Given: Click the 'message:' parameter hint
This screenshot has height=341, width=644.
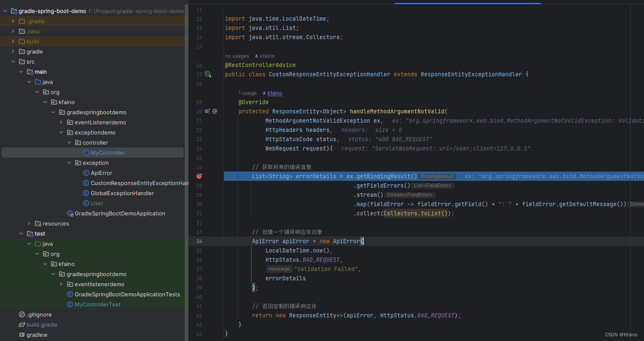Looking at the screenshot, I should [x=279, y=269].
